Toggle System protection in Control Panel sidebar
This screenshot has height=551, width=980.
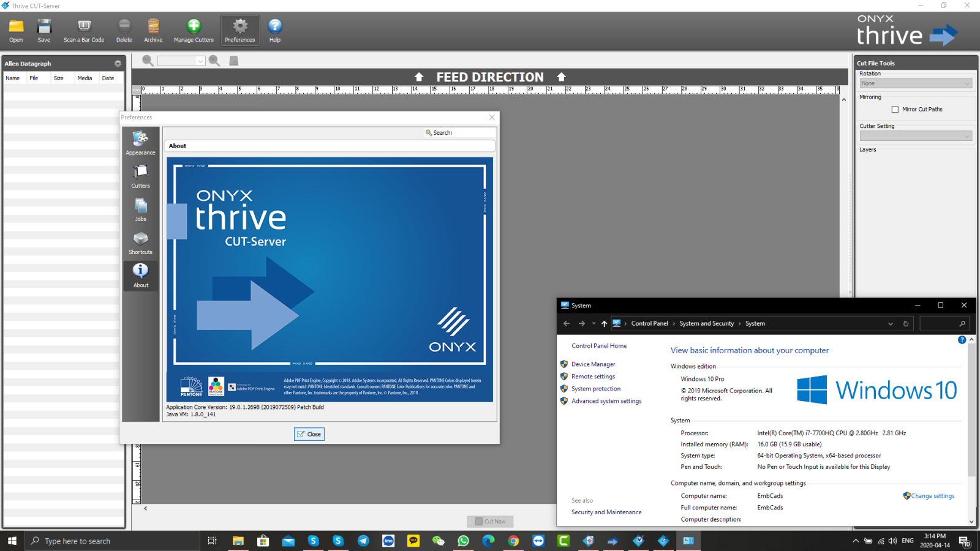(x=595, y=388)
